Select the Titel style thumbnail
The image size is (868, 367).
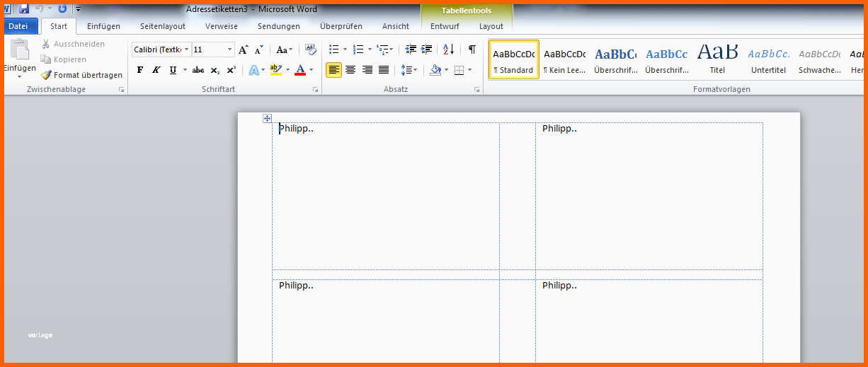pos(717,59)
